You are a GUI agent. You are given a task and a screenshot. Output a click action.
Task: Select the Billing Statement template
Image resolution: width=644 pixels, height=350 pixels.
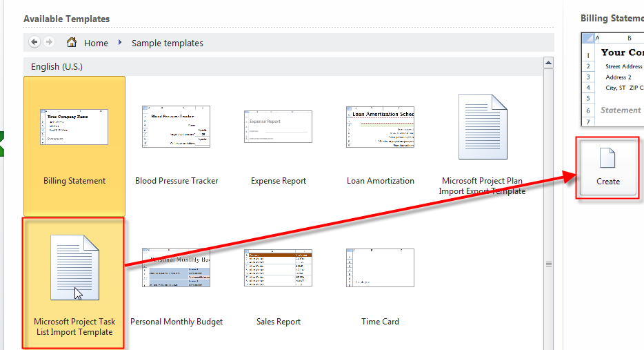coord(74,146)
